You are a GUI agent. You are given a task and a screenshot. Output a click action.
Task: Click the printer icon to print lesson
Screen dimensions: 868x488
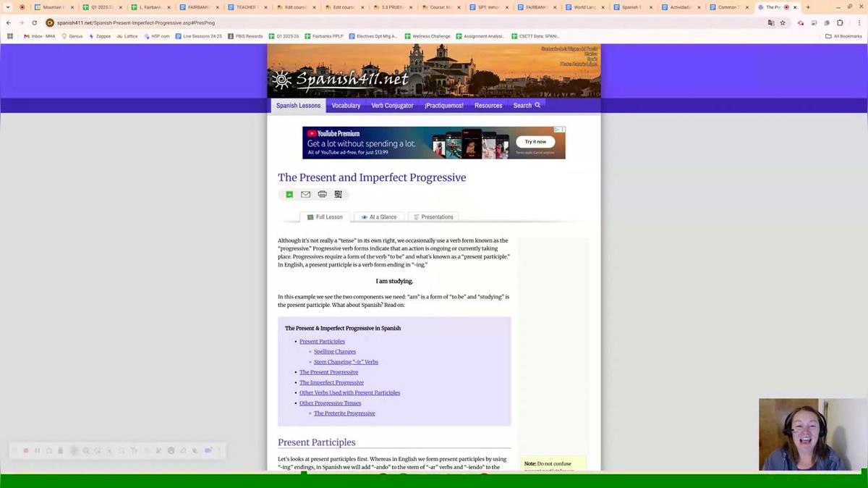(322, 195)
